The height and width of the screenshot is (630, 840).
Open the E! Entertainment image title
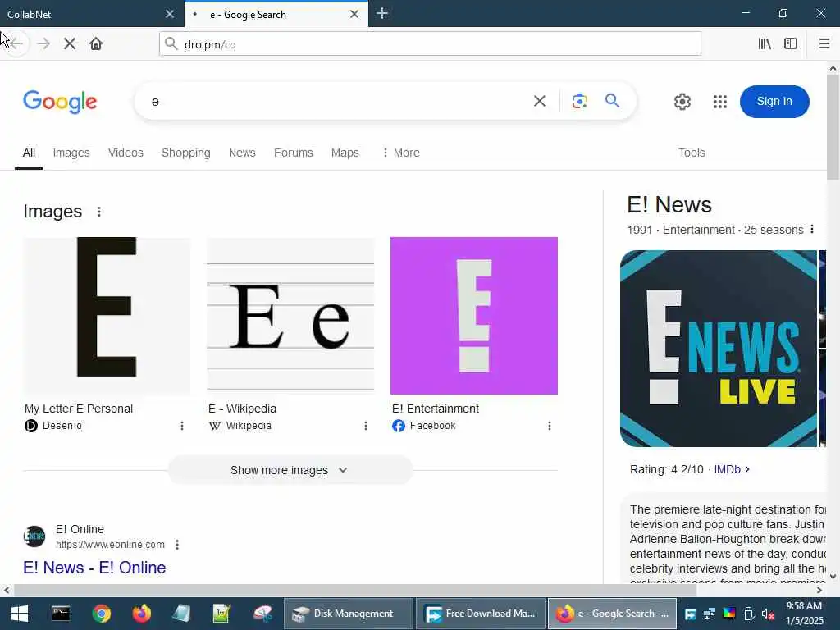coord(436,409)
